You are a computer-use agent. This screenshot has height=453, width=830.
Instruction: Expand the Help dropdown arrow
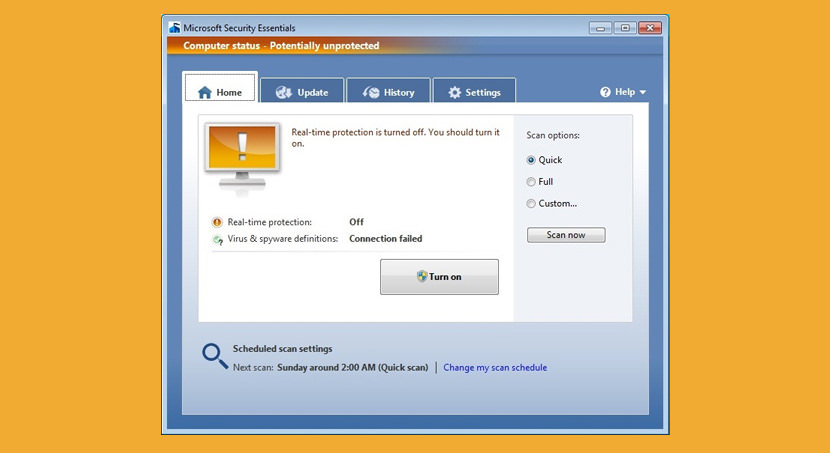point(643,92)
